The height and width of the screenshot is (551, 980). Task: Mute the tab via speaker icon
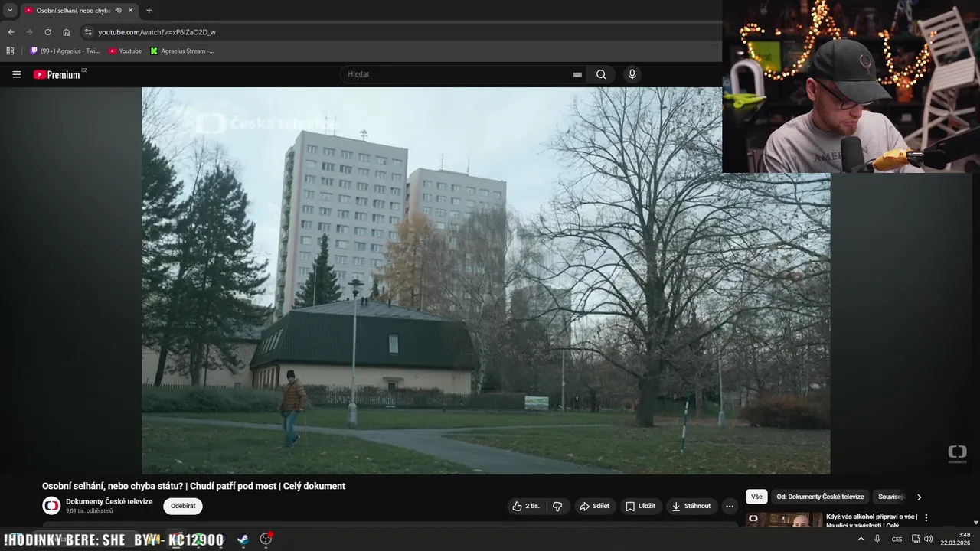(x=118, y=10)
